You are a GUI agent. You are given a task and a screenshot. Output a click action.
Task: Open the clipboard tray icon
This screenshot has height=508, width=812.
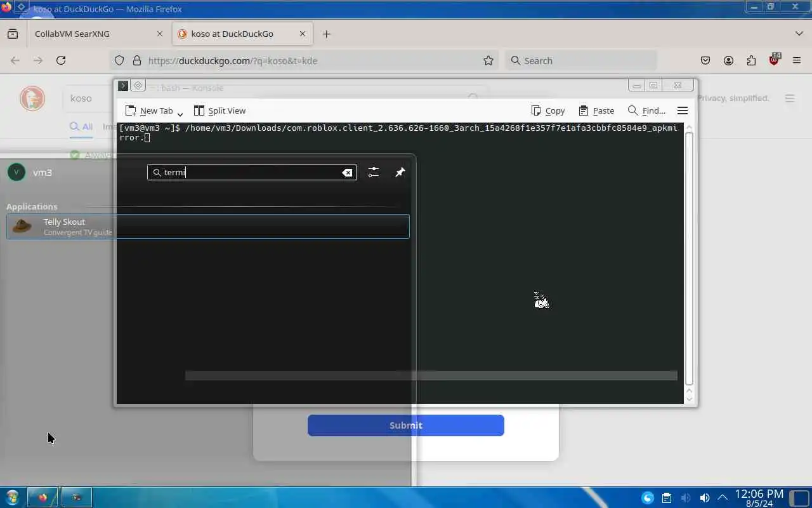666,498
